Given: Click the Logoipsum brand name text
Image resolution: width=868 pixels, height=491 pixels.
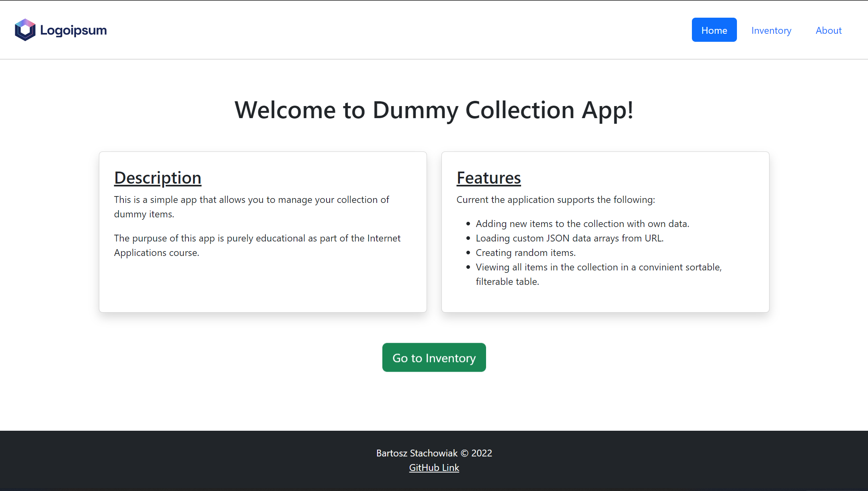Looking at the screenshot, I should click(x=73, y=29).
